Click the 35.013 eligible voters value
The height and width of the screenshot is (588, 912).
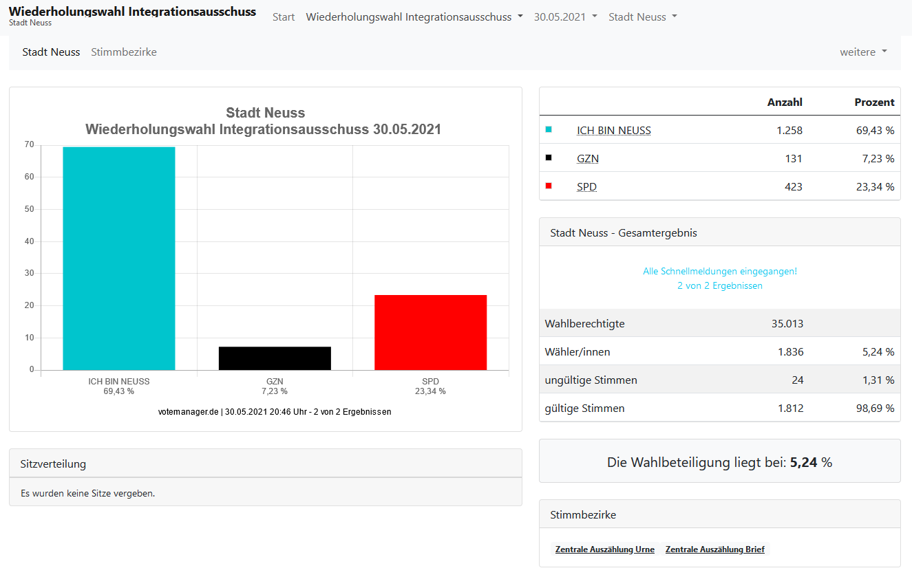pyautogui.click(x=787, y=323)
